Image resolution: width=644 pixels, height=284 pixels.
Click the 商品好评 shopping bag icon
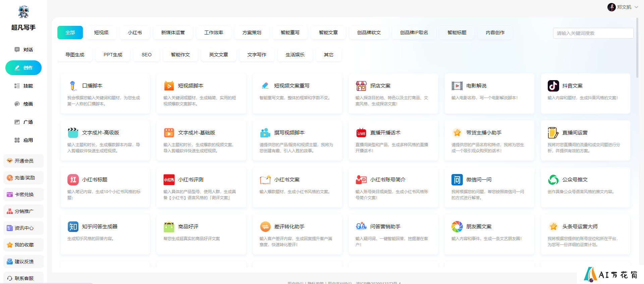[169, 227]
